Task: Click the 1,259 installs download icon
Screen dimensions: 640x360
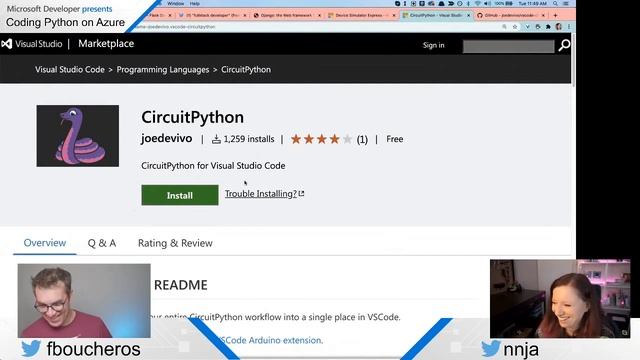Action: [216, 139]
